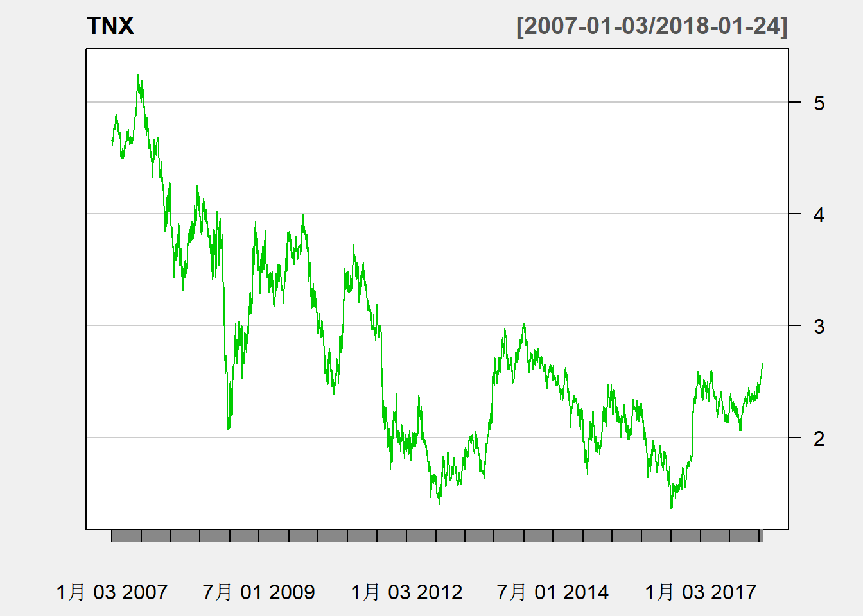
Task: Click y-axis label 5
Action: [x=819, y=103]
